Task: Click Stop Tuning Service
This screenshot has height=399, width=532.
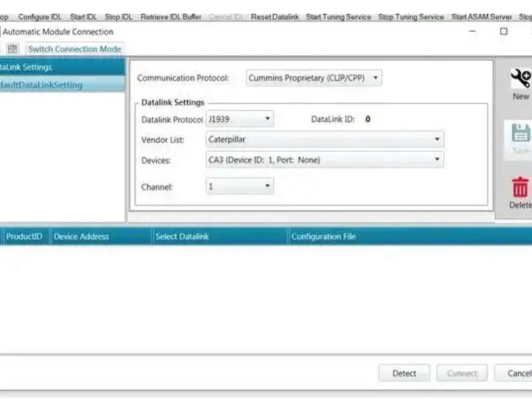Action: click(x=411, y=17)
